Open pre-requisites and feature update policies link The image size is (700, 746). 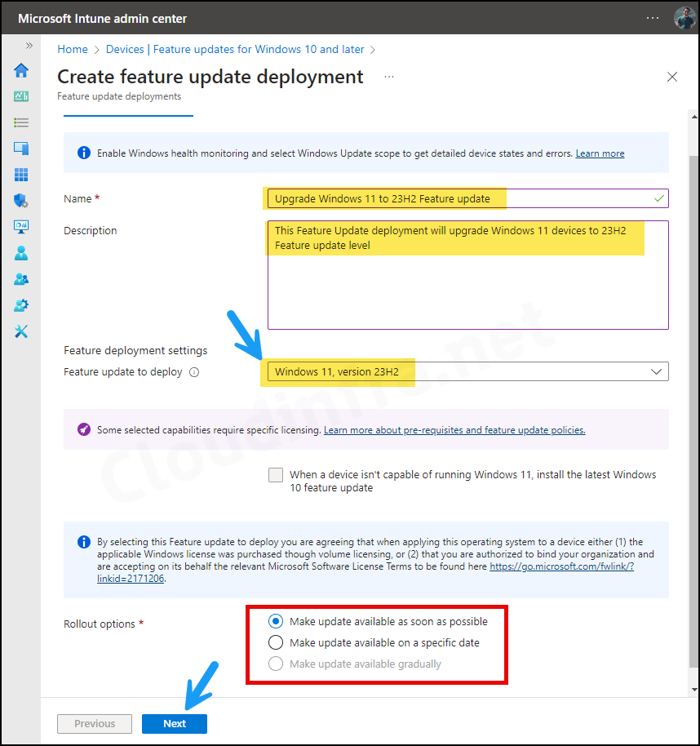tap(454, 430)
